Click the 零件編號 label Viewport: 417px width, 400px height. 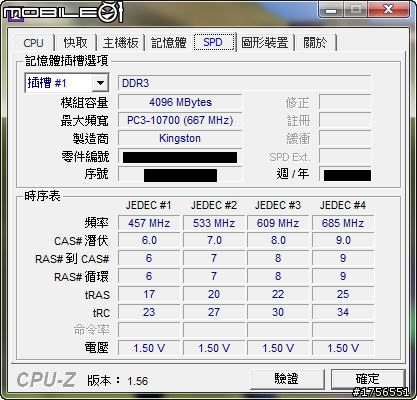[85, 157]
